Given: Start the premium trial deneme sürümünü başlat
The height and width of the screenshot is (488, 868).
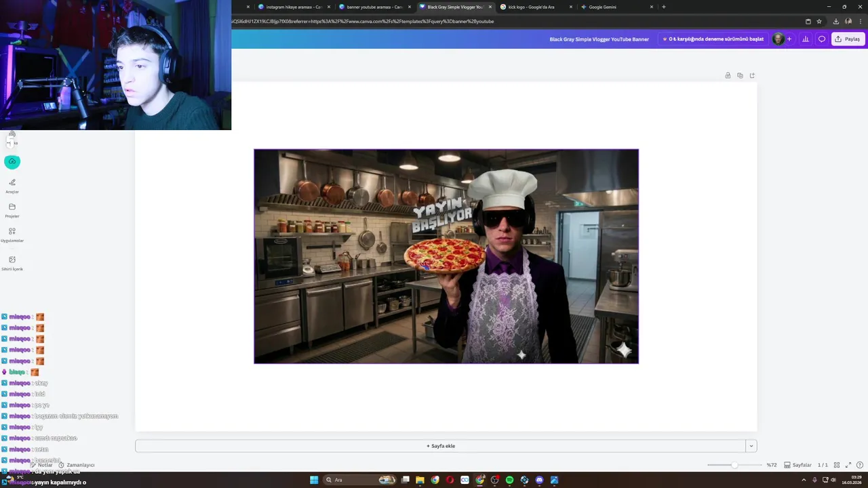Looking at the screenshot, I should [x=713, y=39].
